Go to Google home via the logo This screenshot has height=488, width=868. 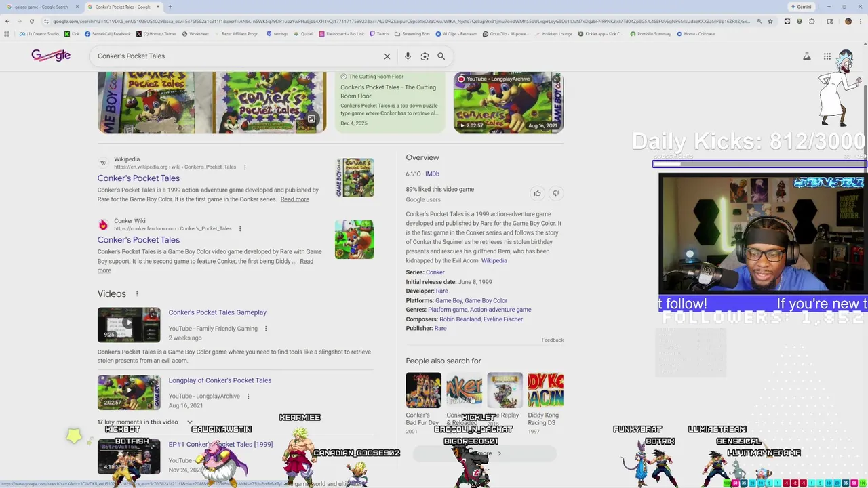tap(51, 56)
